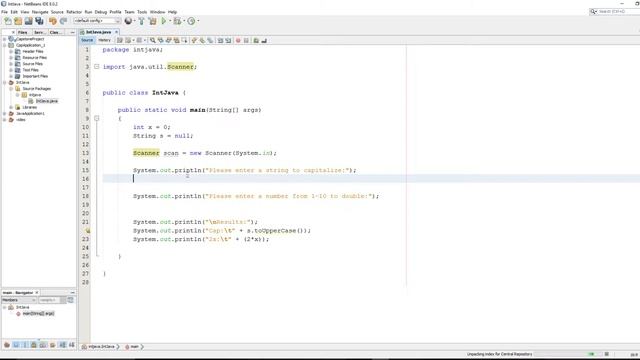
Task: Click Find Selection magnifier in the editor toolbar
Action: 152,40
